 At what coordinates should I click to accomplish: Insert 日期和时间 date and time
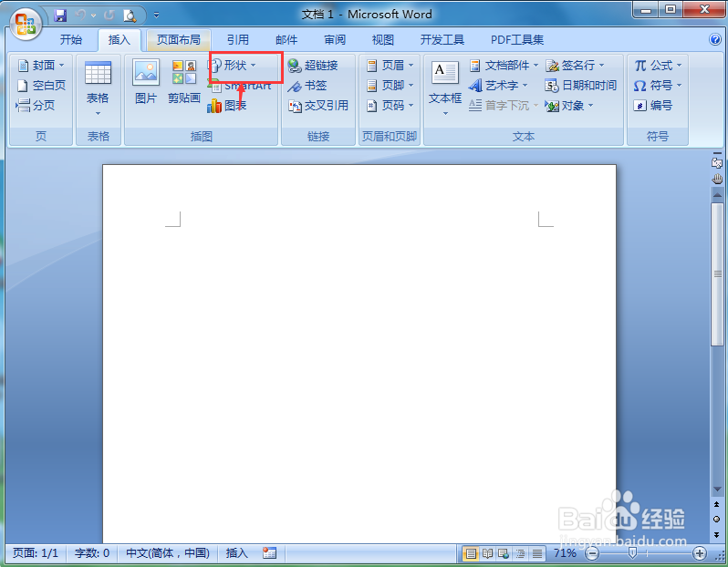580,86
